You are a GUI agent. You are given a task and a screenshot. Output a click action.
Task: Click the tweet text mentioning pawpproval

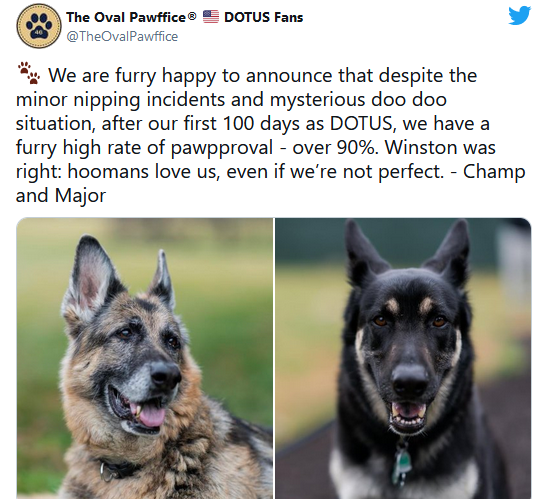click(x=270, y=135)
